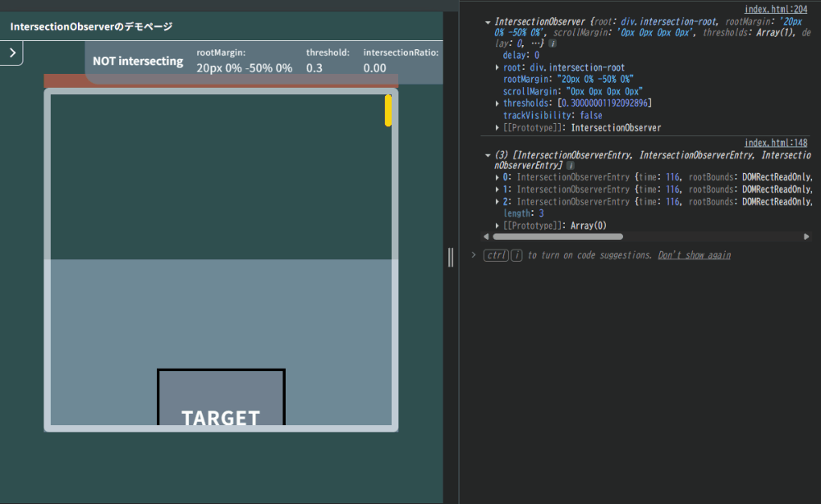Expand the root: div.intersection-root property

498,67
